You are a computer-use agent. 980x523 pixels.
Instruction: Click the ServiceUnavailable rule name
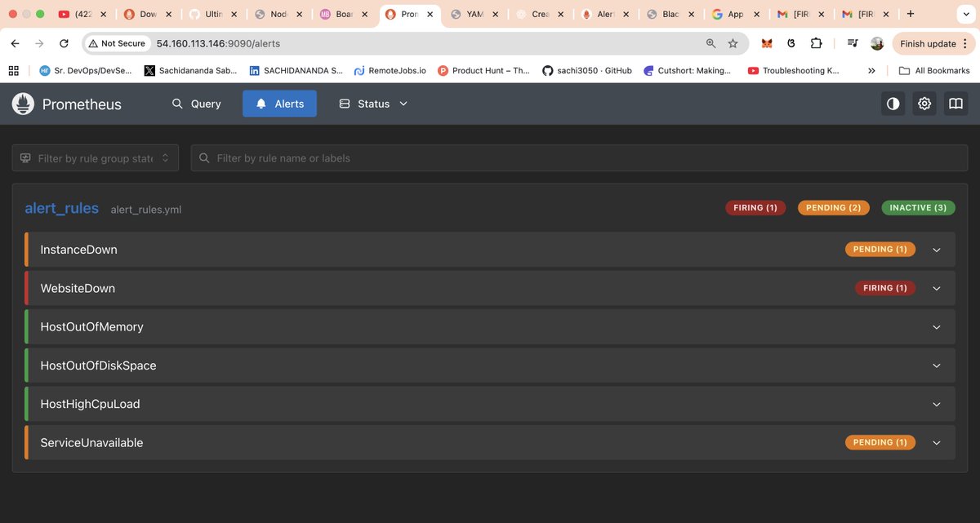91,443
